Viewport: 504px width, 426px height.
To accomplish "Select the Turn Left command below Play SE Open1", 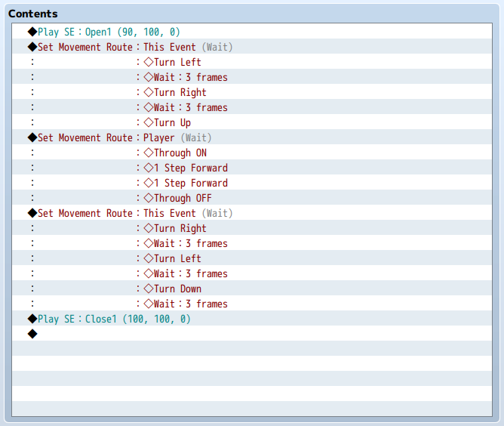I will (177, 62).
